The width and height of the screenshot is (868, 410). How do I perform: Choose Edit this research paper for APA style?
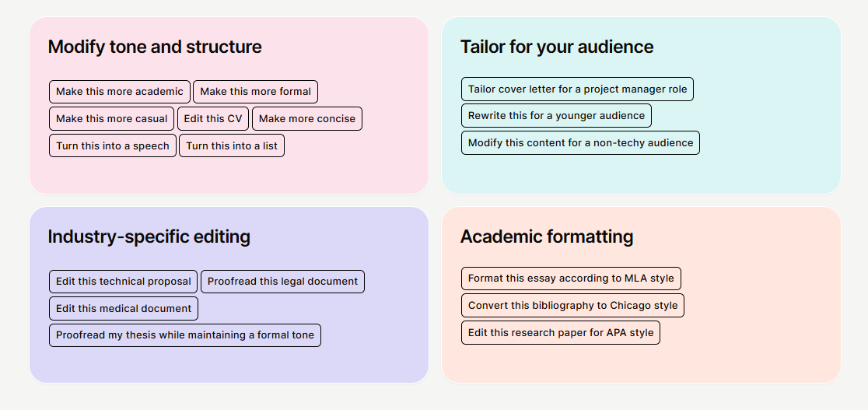560,333
